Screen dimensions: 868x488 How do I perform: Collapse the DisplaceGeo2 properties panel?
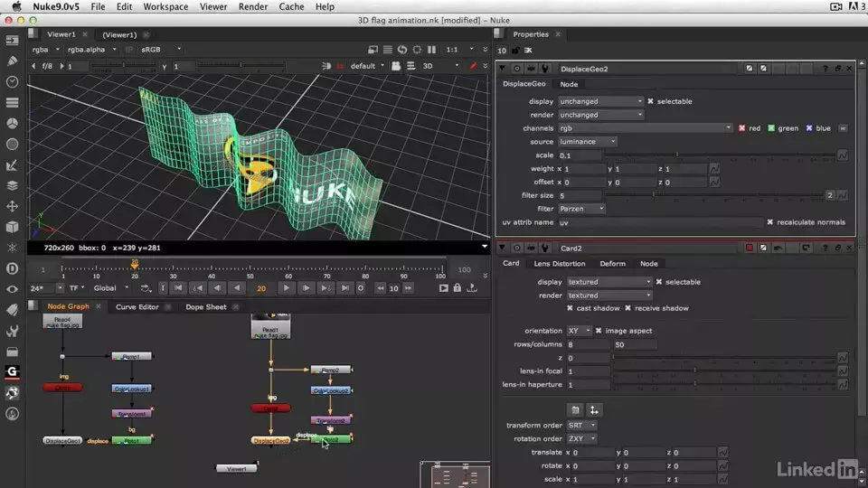pyautogui.click(x=502, y=69)
